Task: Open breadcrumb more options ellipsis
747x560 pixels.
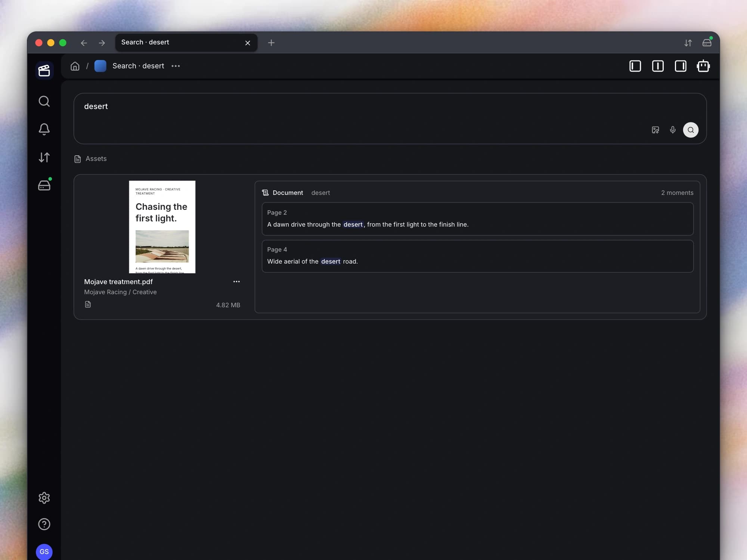Action: click(176, 66)
